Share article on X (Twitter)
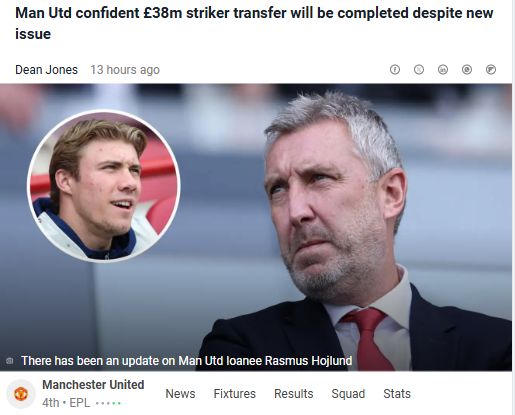Image resolution: width=515 pixels, height=415 pixels. 419,70
